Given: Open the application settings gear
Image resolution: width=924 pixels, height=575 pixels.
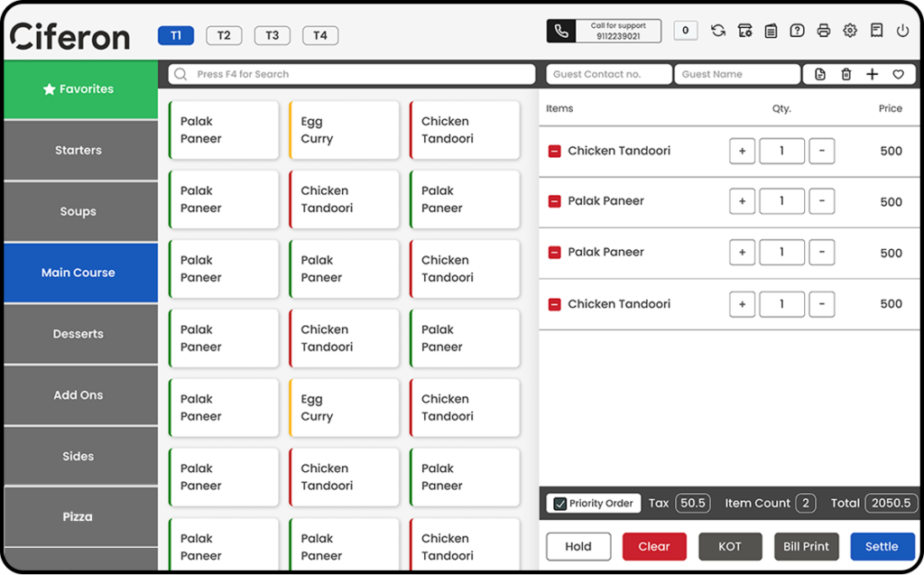Looking at the screenshot, I should pos(849,30).
